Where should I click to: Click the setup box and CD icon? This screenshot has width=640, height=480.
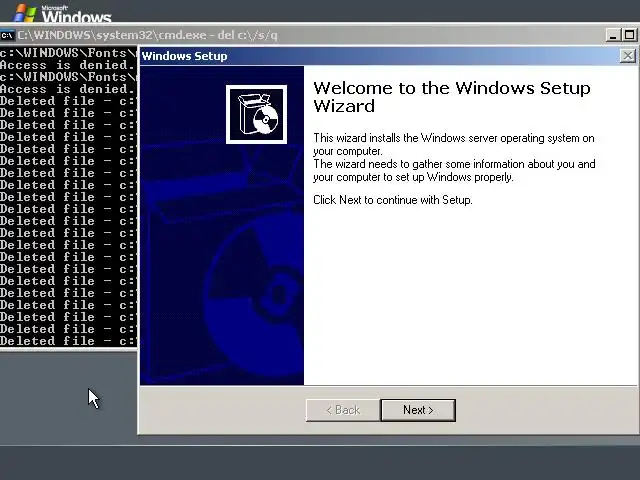256,114
